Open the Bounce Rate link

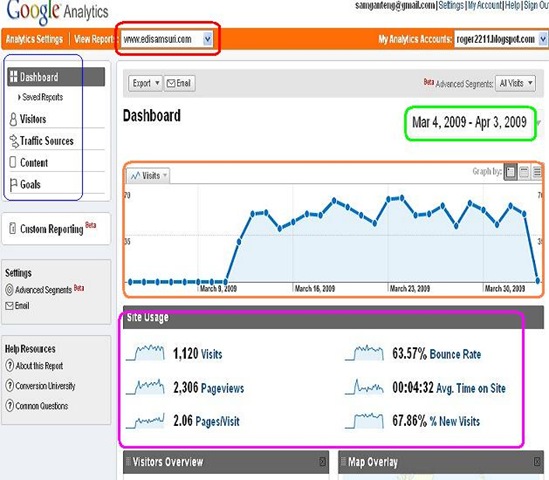(x=455, y=354)
